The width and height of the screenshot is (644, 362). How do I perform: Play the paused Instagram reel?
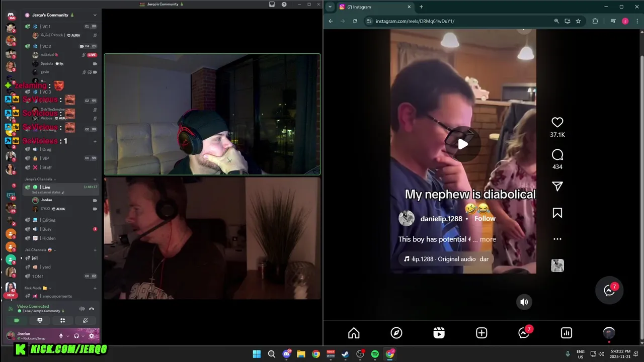[x=463, y=144]
